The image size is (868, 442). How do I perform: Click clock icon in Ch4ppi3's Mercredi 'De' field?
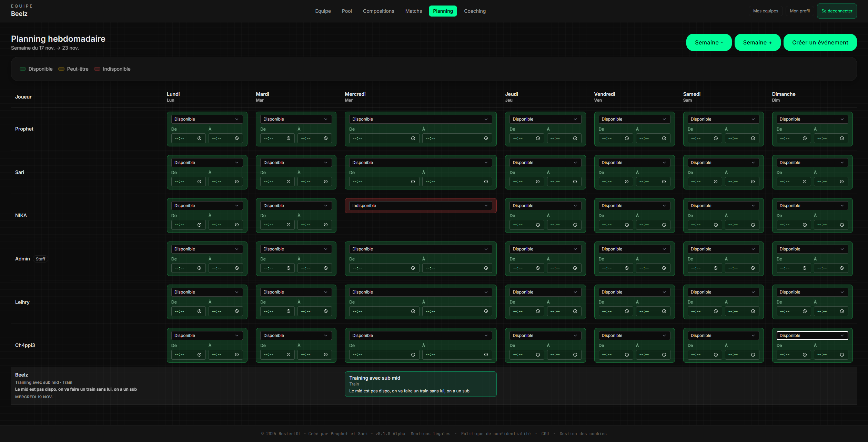click(x=413, y=355)
